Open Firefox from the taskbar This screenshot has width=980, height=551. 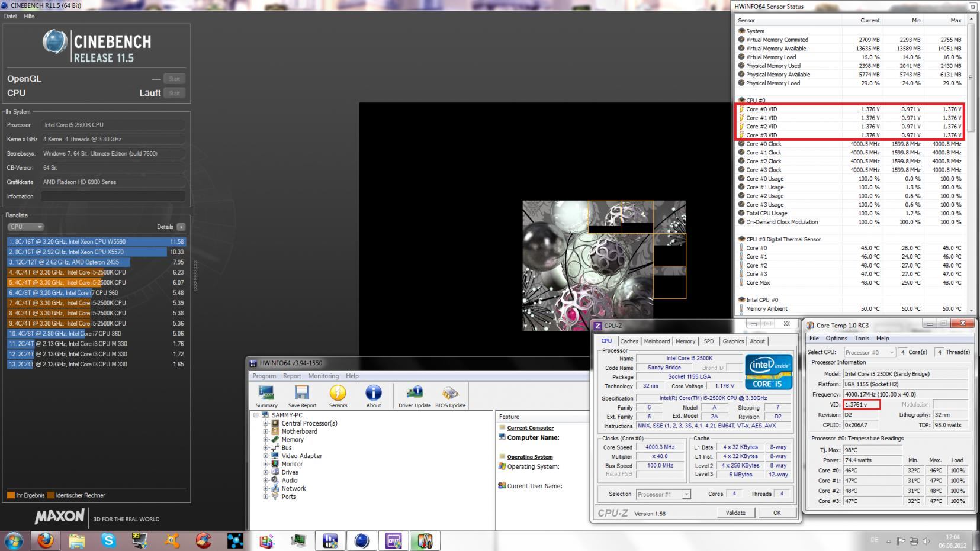coord(46,540)
